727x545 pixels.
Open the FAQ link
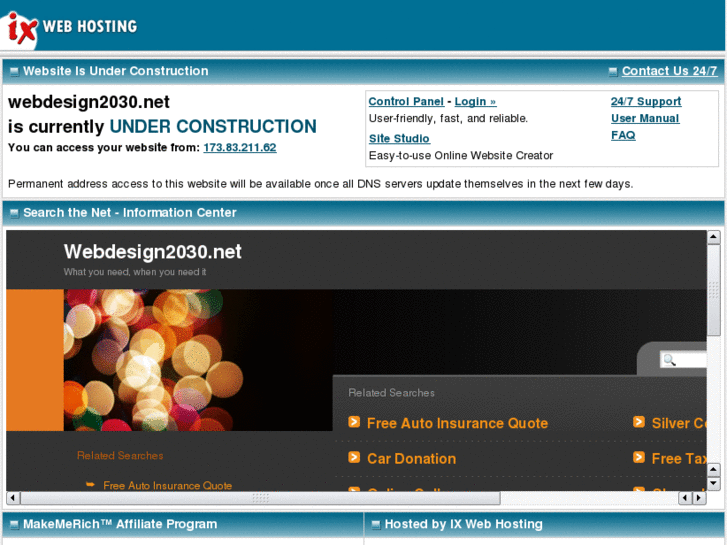click(623, 135)
